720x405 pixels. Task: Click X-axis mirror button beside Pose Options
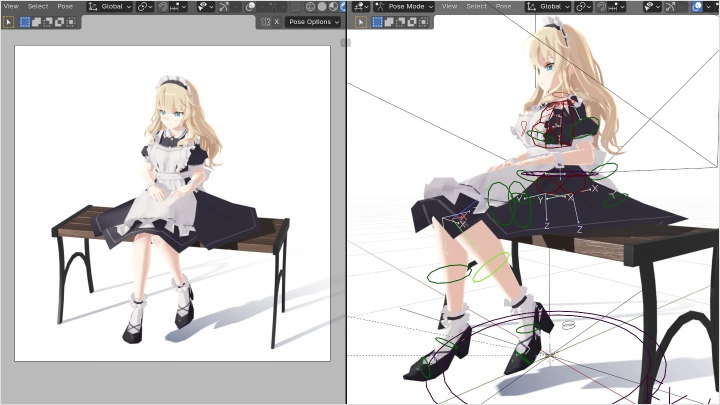pos(276,21)
